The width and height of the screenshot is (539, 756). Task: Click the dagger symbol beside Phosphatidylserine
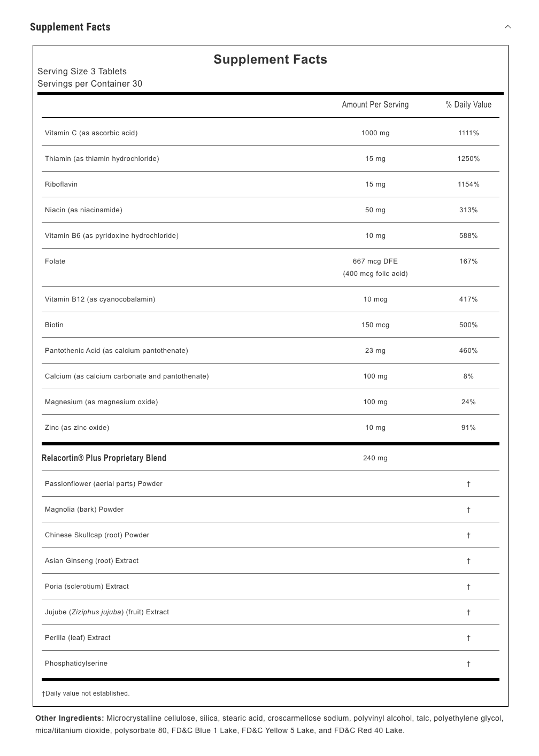(468, 664)
